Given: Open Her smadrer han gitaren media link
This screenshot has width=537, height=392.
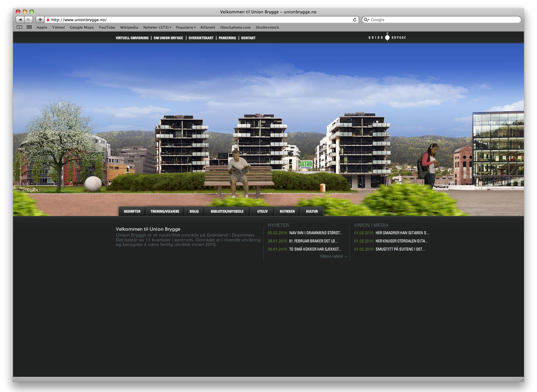Looking at the screenshot, I should [x=402, y=233].
